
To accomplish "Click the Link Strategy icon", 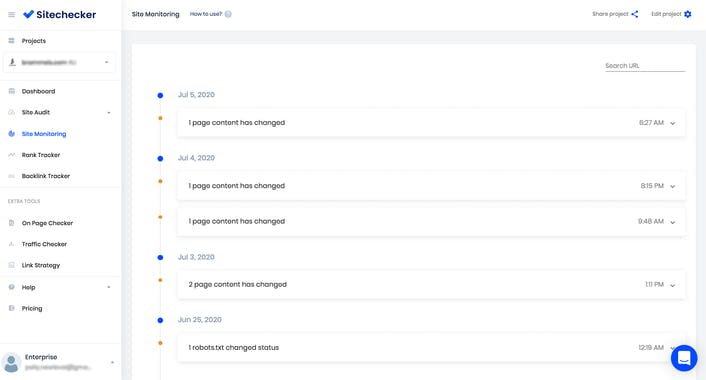I will point(11,265).
